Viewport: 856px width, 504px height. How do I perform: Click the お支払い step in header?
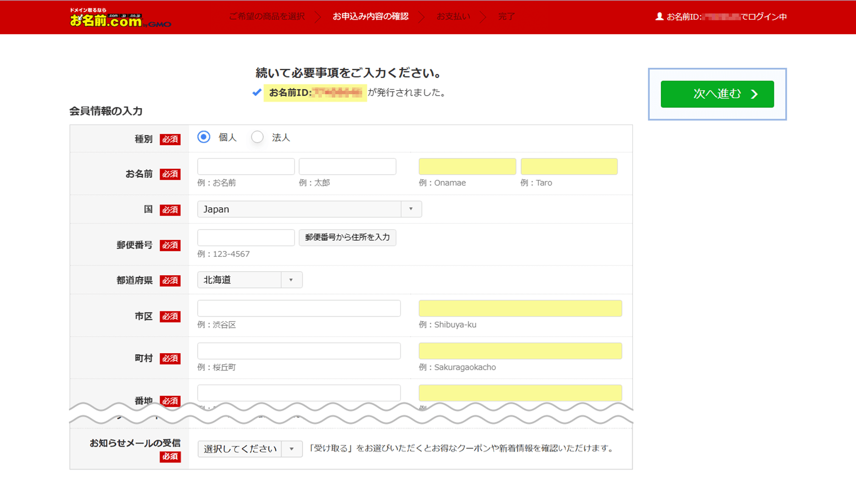[453, 17]
